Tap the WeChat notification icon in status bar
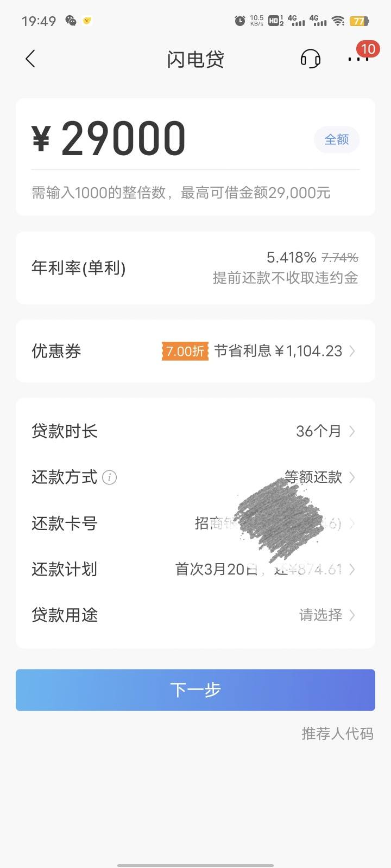 pos(71,21)
